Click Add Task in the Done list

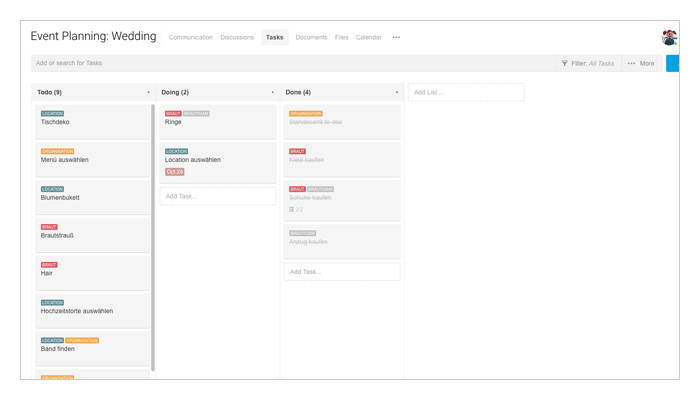(x=342, y=272)
